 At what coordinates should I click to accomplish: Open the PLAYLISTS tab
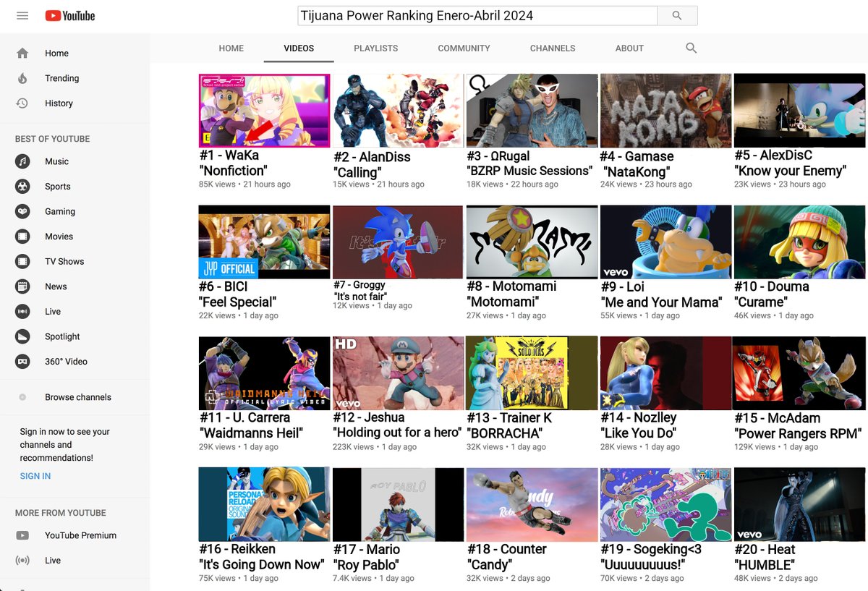(376, 48)
